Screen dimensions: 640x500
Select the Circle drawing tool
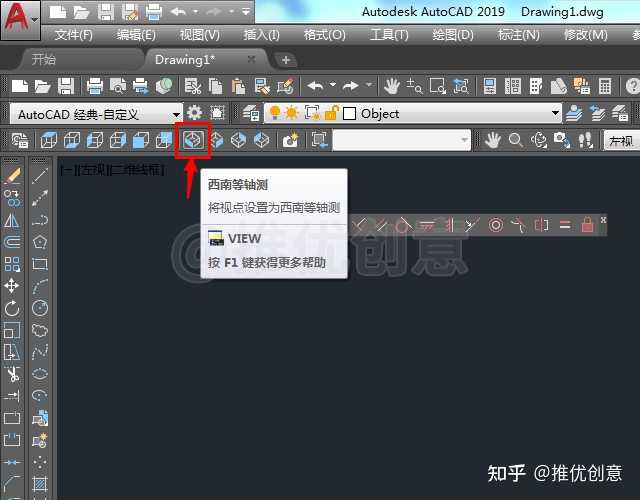[40, 308]
